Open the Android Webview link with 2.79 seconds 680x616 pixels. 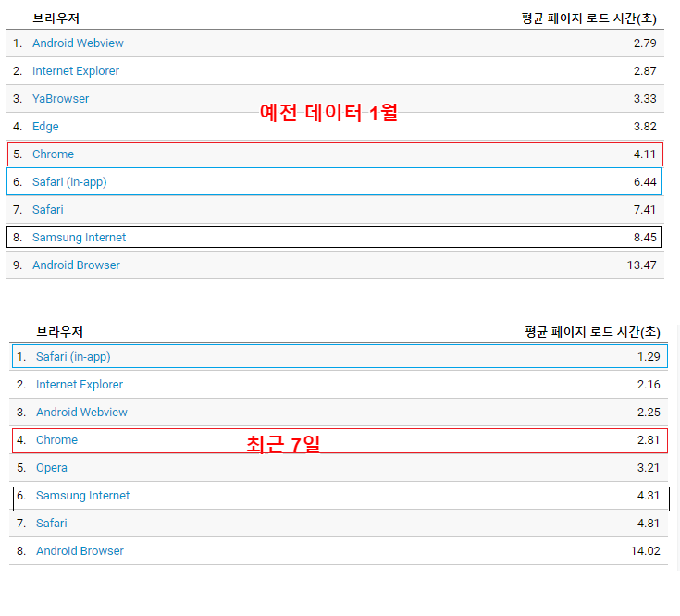tap(78, 43)
